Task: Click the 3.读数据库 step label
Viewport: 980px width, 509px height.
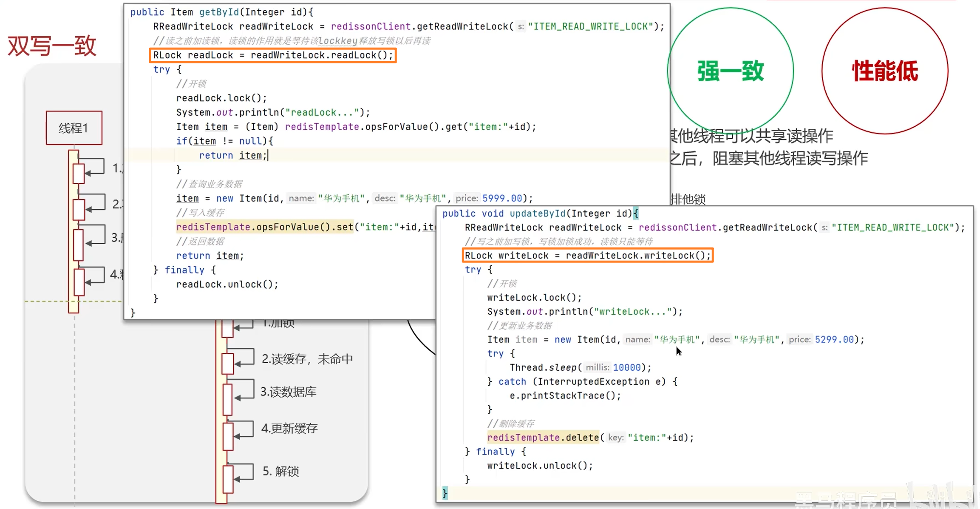Action: click(288, 392)
